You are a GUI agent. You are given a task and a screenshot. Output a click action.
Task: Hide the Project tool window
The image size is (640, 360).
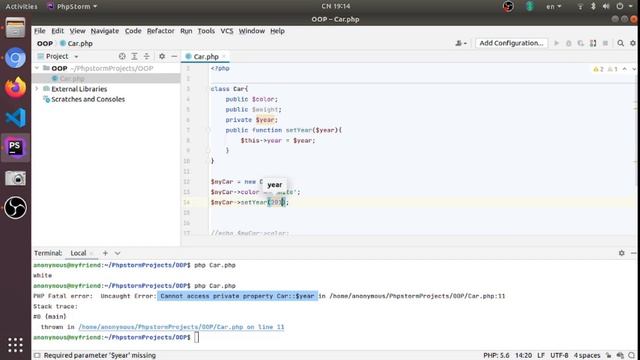[x=174, y=56]
